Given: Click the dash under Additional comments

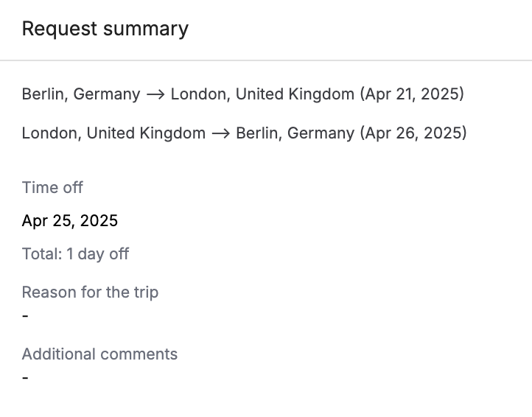Looking at the screenshot, I should (x=25, y=378).
